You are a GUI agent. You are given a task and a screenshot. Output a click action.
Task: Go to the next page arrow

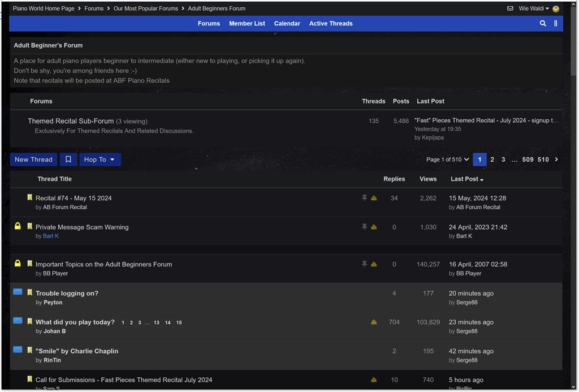coord(556,160)
